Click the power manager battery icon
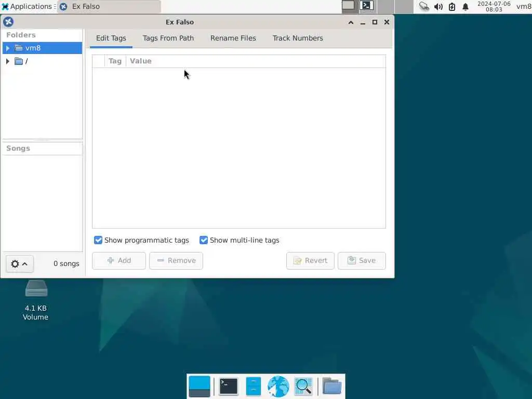532x399 pixels. tap(452, 6)
